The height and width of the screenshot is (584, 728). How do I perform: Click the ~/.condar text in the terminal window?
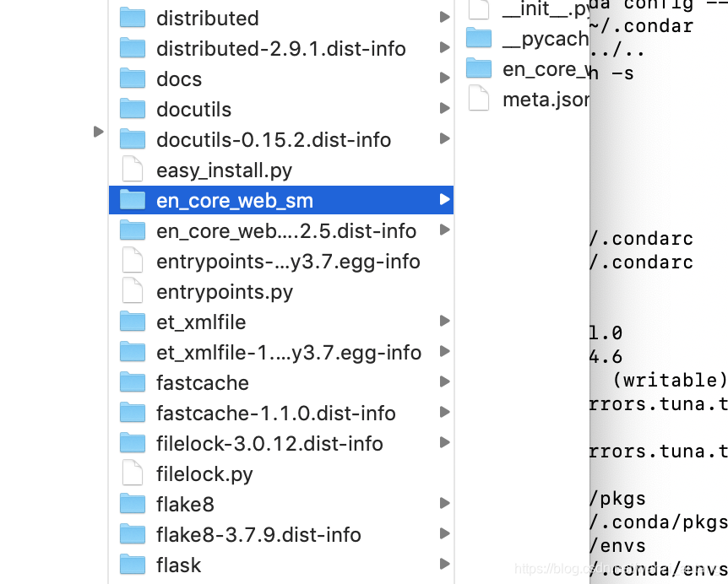(641, 26)
